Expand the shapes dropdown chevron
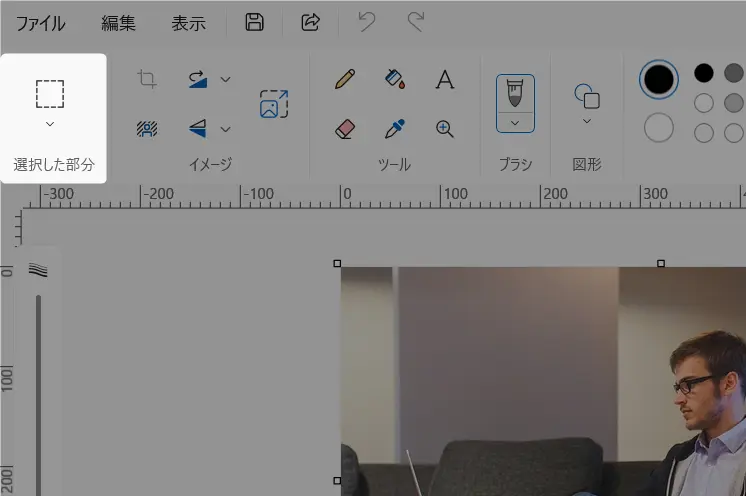Image resolution: width=746 pixels, height=496 pixels. click(x=587, y=121)
